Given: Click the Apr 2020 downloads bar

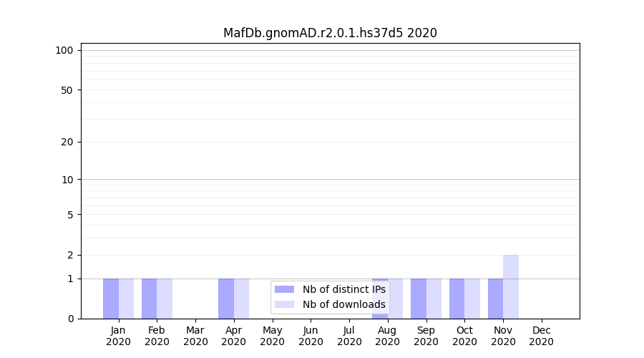Looking at the screenshot, I should pos(242,299).
